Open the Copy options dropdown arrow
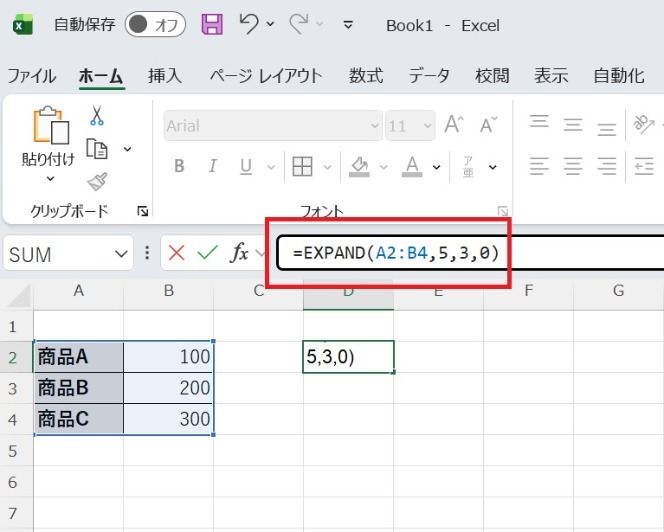Image resolution: width=664 pixels, height=532 pixels. point(127,149)
